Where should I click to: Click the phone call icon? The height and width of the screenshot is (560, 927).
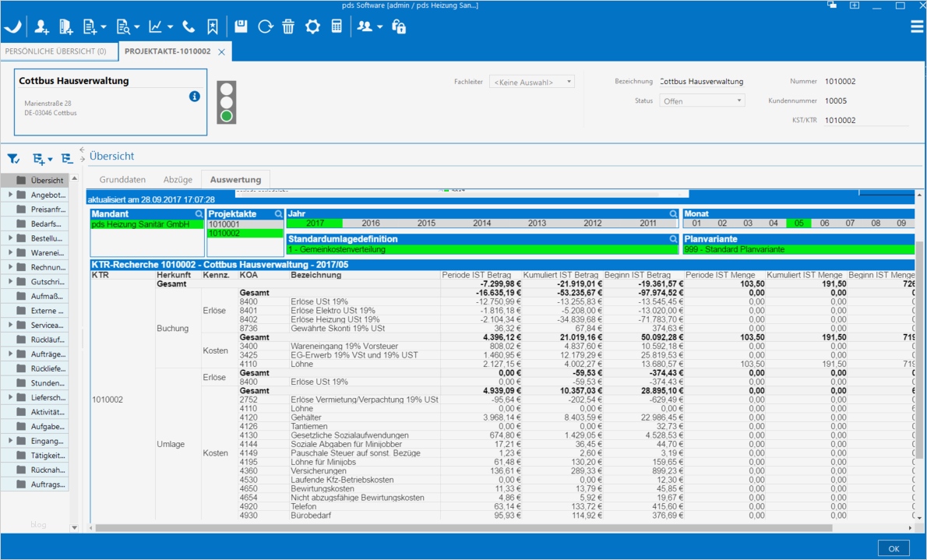click(x=189, y=27)
